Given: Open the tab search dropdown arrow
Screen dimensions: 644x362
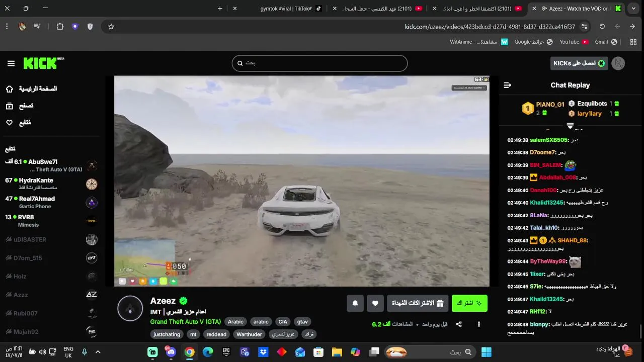Looking at the screenshot, I should click(x=633, y=9).
